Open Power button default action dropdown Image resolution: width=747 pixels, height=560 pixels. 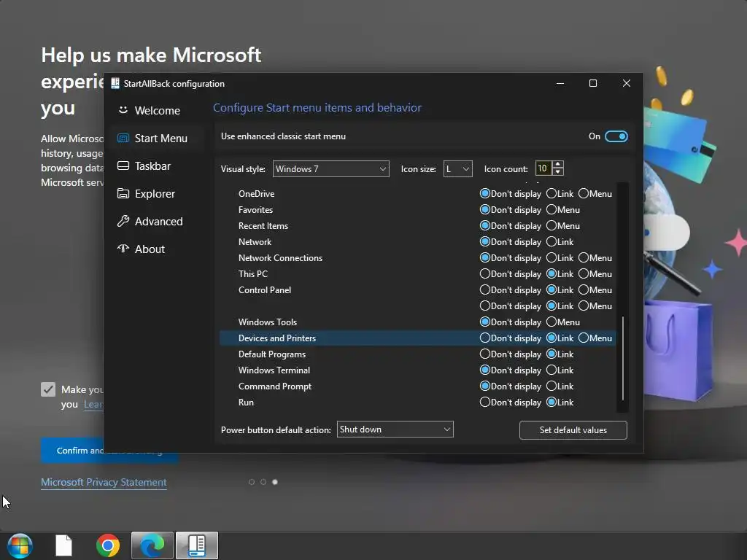click(x=395, y=429)
